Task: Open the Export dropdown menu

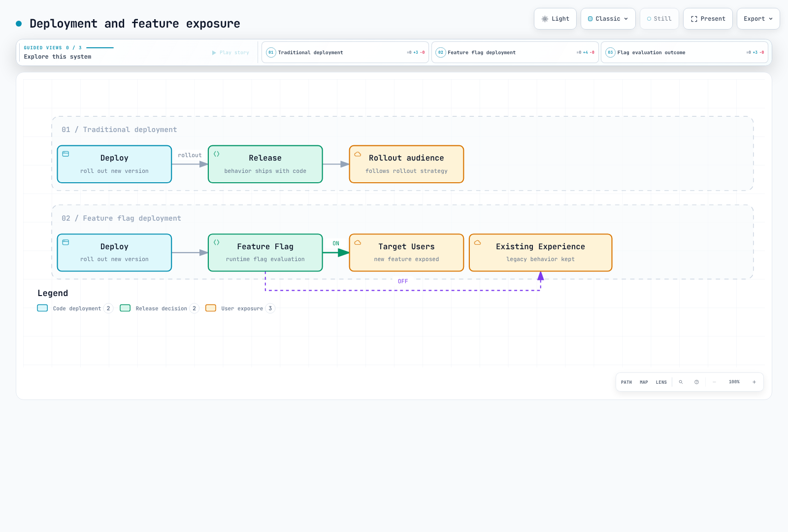Action: [x=758, y=19]
